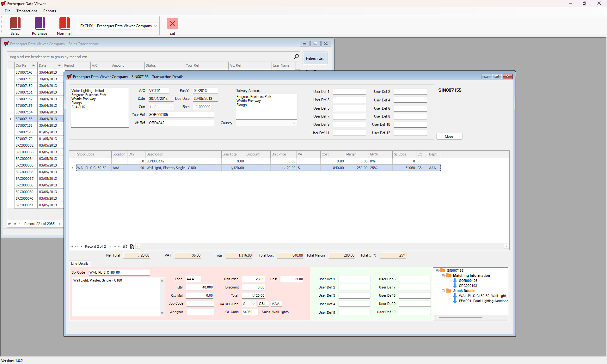607x364 pixels.
Task: Go to first line record in details navigator
Action: pos(71,246)
